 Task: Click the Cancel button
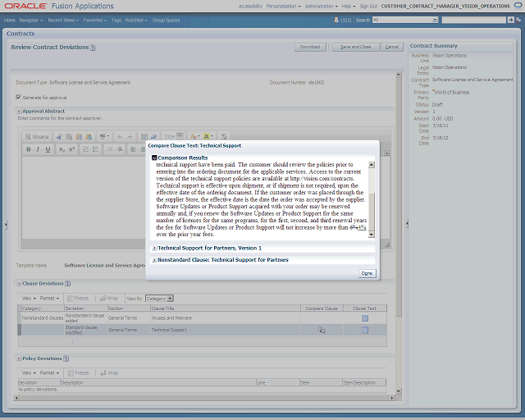click(x=392, y=47)
